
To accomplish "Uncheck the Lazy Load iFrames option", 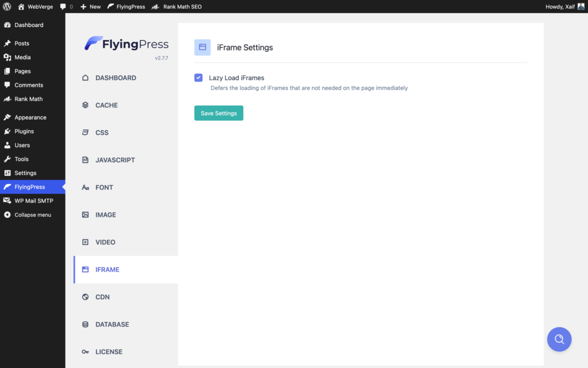I will tap(198, 77).
